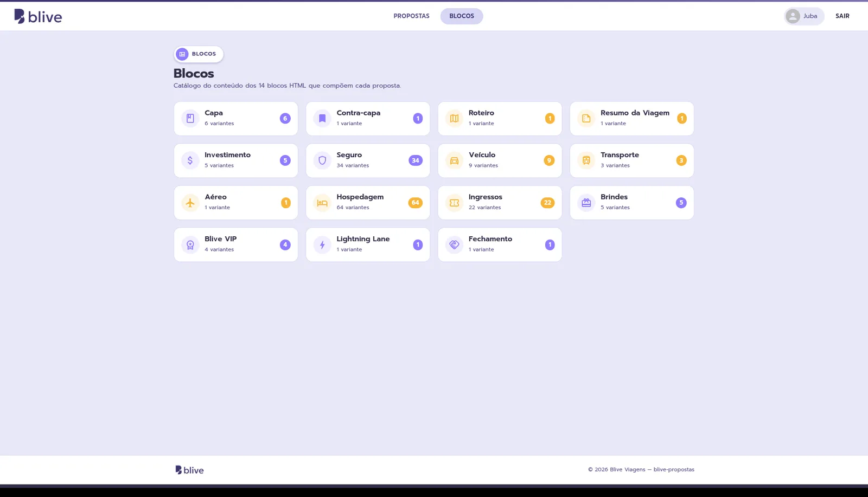This screenshot has height=497, width=868.
Task: Click the Brindes count badge showing 5
Action: pos(681,203)
